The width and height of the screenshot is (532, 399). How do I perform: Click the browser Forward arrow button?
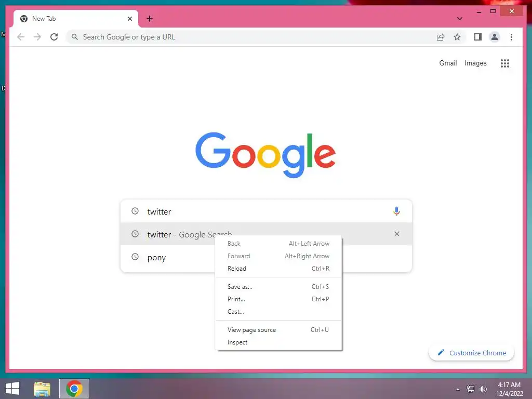[x=37, y=37]
